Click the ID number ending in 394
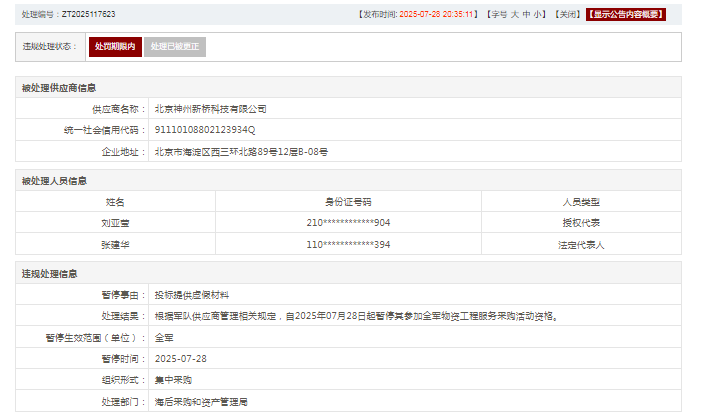The image size is (715, 418). click(348, 244)
